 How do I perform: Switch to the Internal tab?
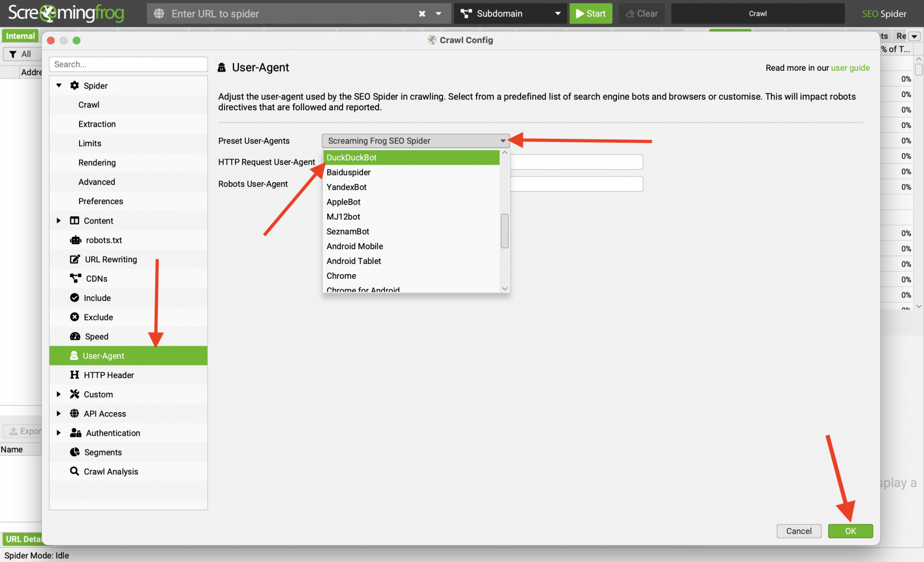coord(20,36)
